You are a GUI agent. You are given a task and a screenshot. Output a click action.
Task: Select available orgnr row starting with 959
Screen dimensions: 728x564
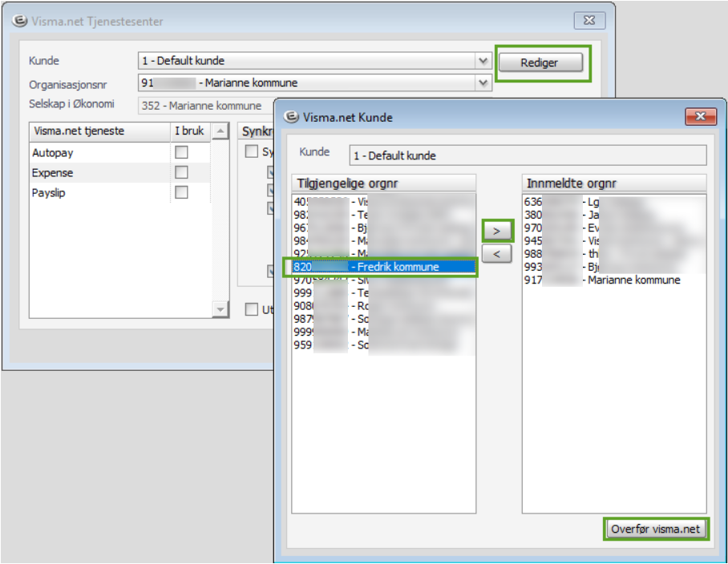pos(383,345)
